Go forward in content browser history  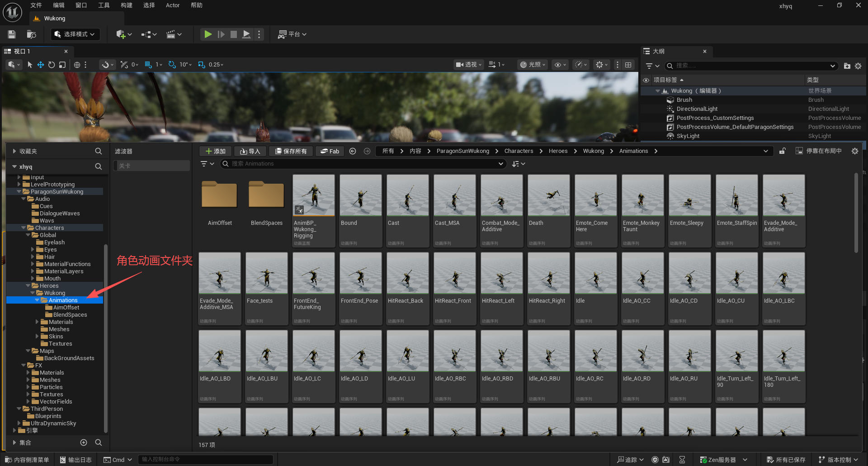[x=367, y=151]
